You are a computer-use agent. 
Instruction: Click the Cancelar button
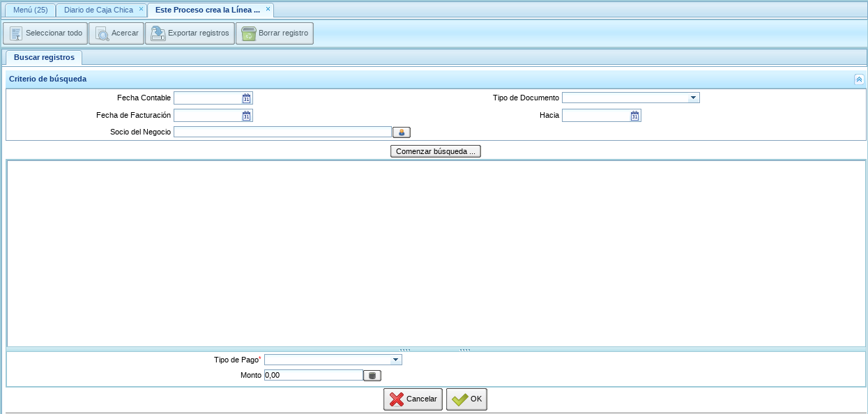pyautogui.click(x=413, y=399)
